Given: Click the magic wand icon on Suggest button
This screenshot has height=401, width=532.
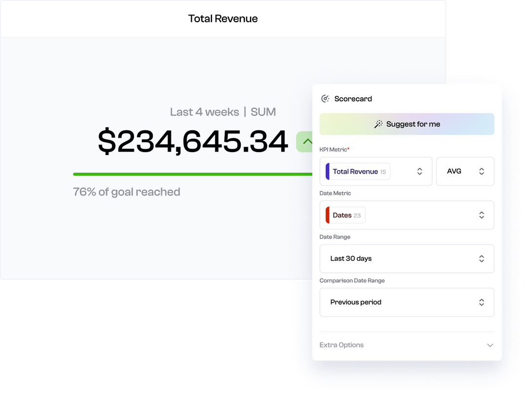Looking at the screenshot, I should (x=379, y=124).
